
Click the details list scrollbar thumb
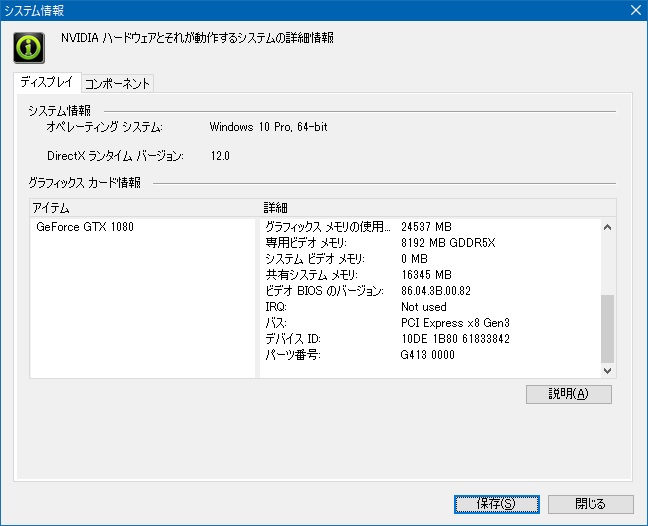pos(608,328)
